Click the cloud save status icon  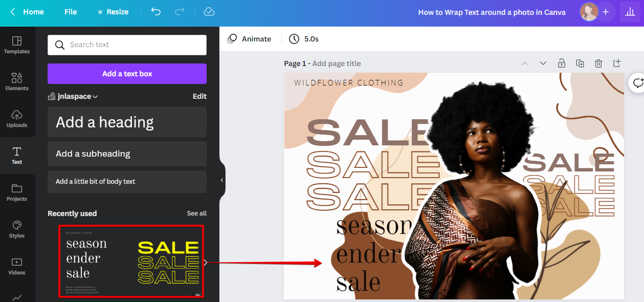pyautogui.click(x=209, y=12)
